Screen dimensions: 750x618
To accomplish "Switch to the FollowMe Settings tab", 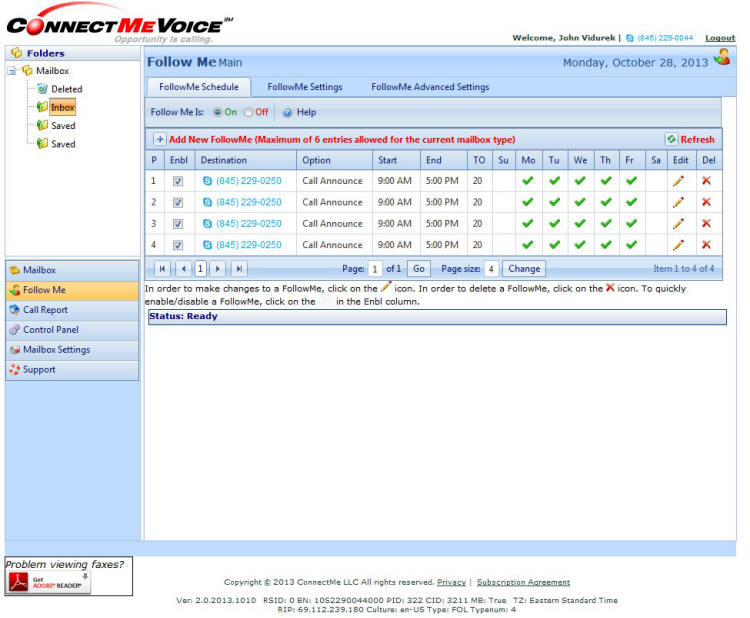I will 305,87.
